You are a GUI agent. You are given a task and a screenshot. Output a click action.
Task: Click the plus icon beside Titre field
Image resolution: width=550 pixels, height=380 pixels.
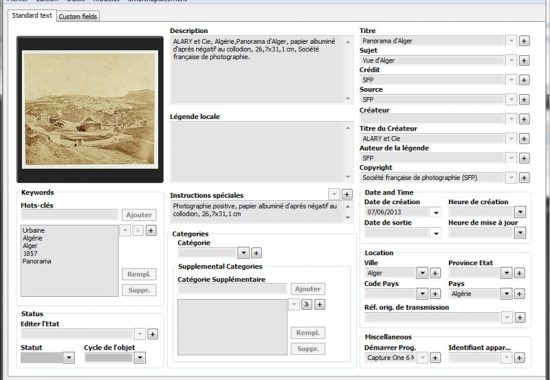click(524, 41)
